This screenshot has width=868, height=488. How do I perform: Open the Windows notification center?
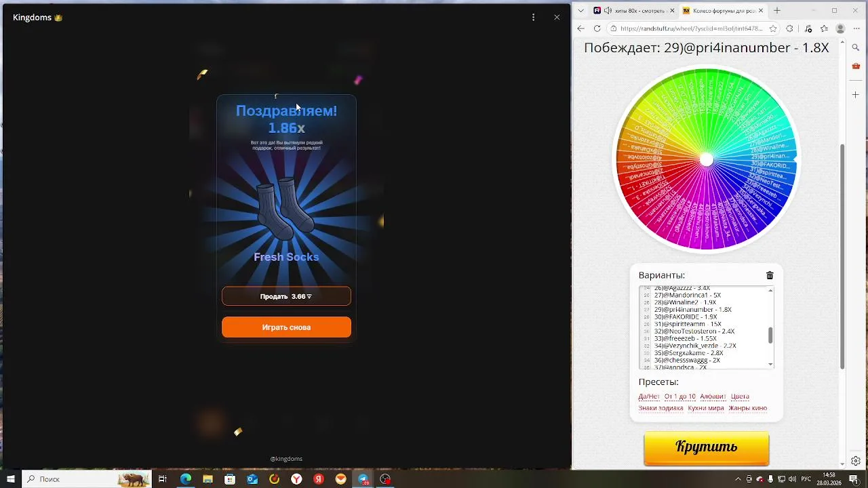(854, 479)
